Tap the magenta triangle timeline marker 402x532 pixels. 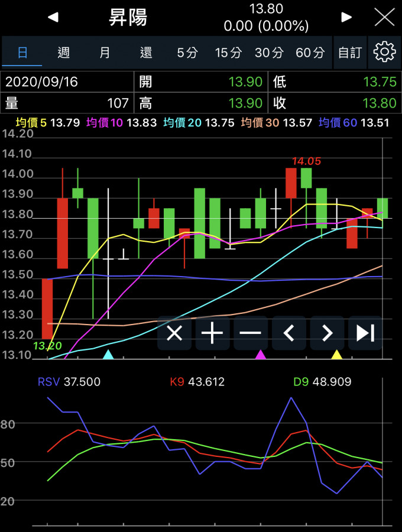click(x=260, y=355)
